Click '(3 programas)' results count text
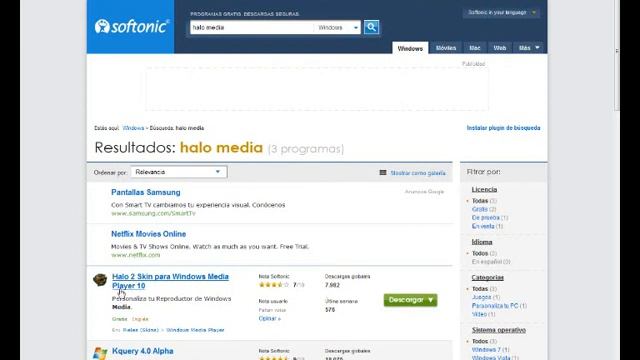Screen dimensions: 640x360 tap(306, 149)
